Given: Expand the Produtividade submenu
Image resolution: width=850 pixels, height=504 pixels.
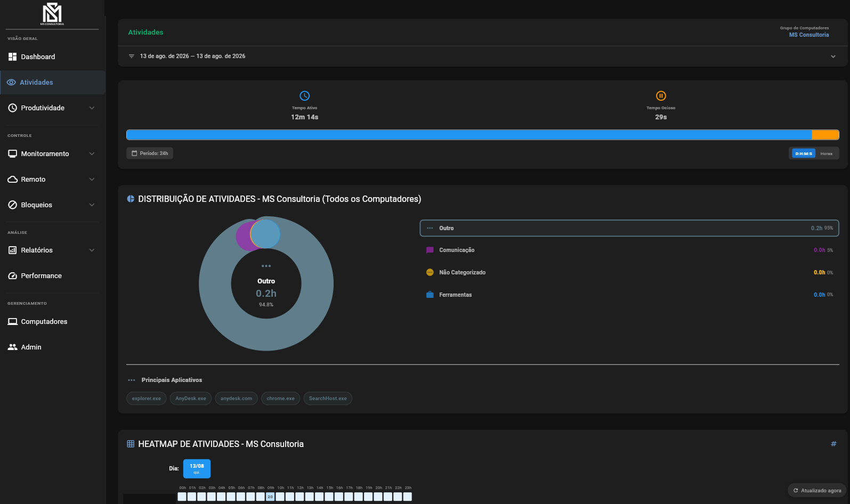Looking at the screenshot, I should tap(92, 108).
